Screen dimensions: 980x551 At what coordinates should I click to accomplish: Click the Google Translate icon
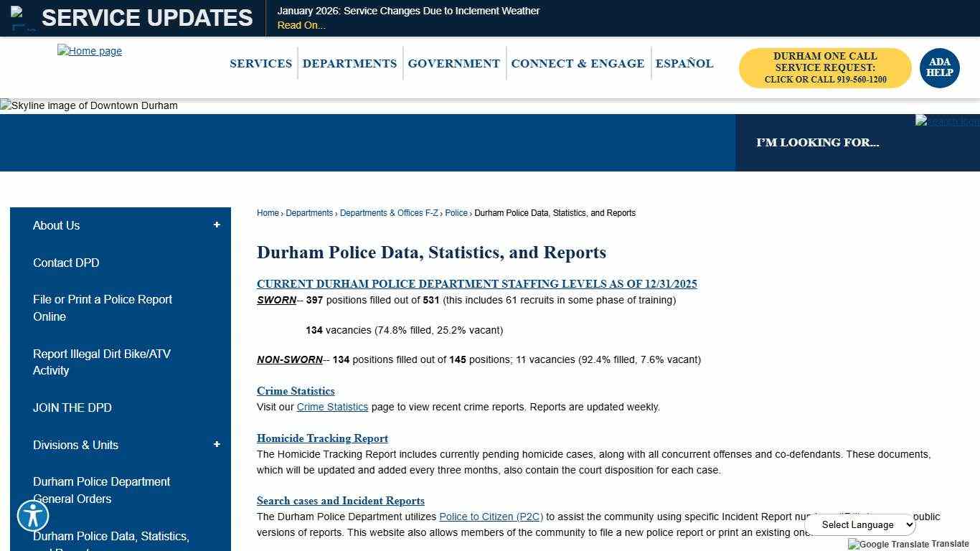point(853,545)
